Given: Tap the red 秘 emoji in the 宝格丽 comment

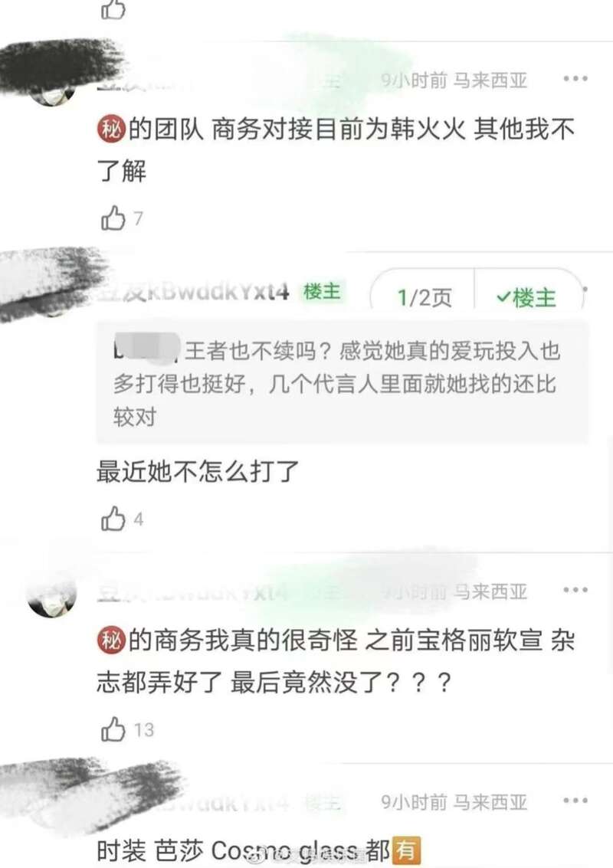Looking at the screenshot, I should coord(111,640).
